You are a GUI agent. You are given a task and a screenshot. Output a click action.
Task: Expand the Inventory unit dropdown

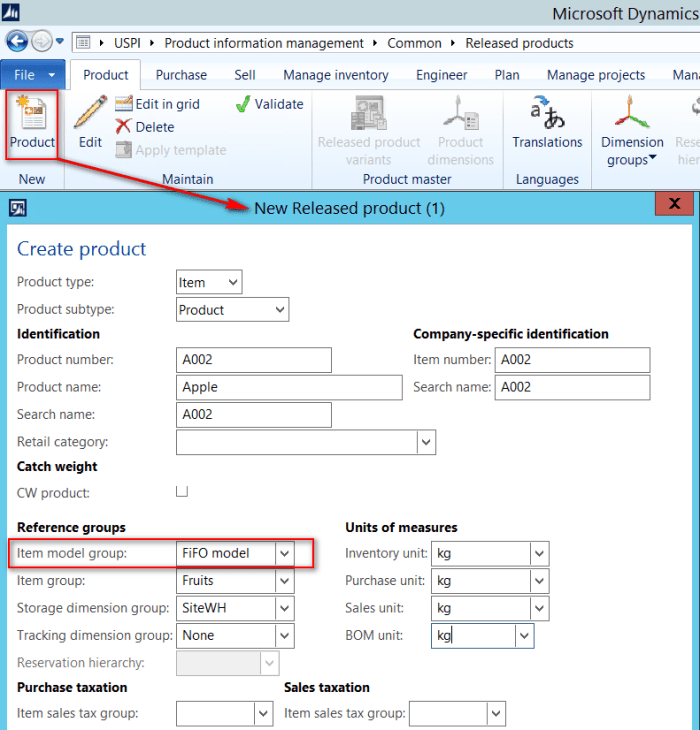(539, 554)
